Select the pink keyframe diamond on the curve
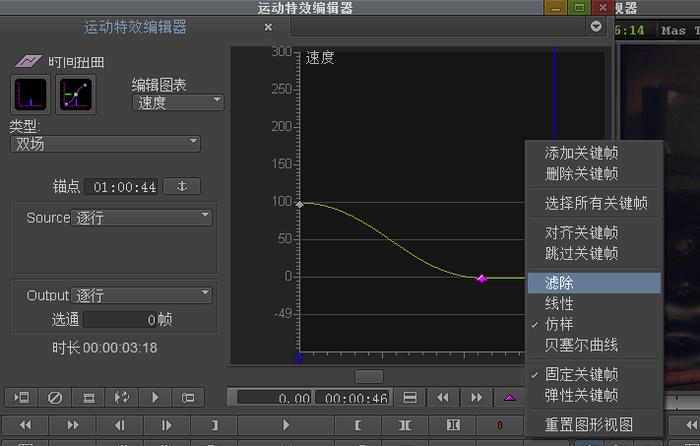Viewport: 700px width, 446px height. coord(482,279)
